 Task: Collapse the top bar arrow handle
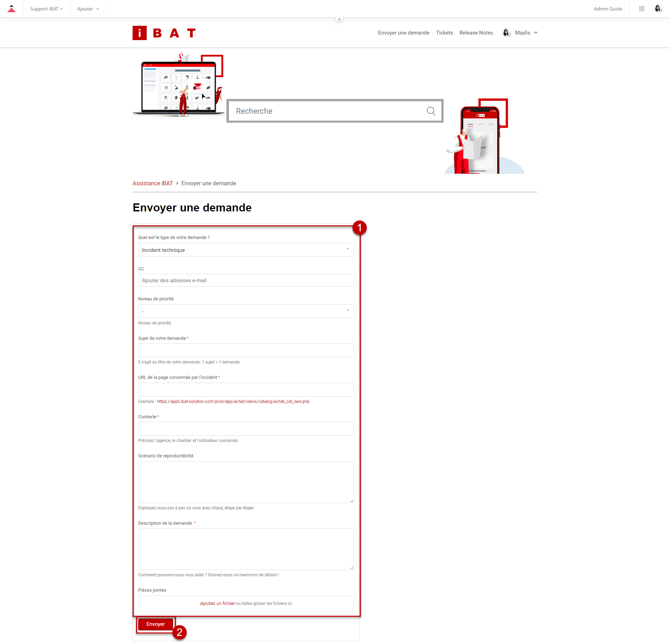click(x=339, y=19)
